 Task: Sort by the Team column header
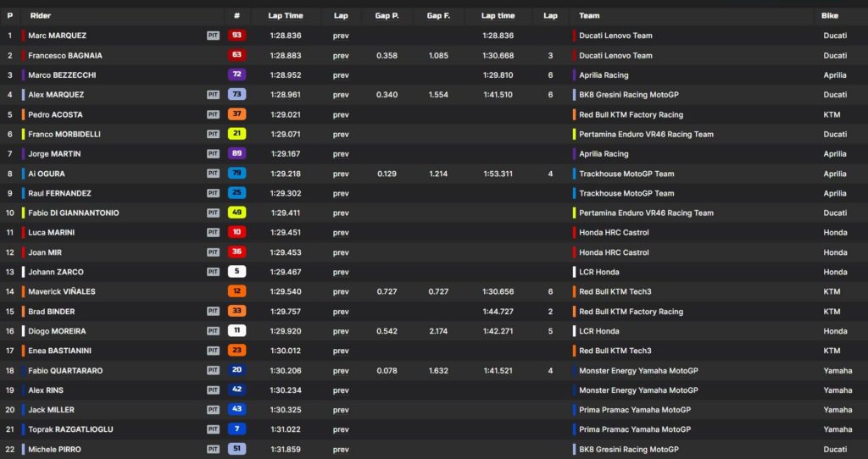pos(589,16)
